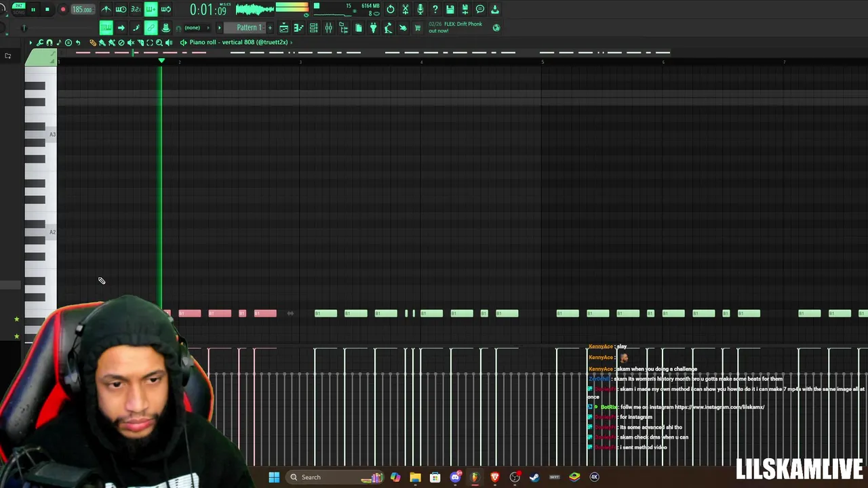
Task: Open Brave browser from the taskbar
Action: pyautogui.click(x=495, y=477)
